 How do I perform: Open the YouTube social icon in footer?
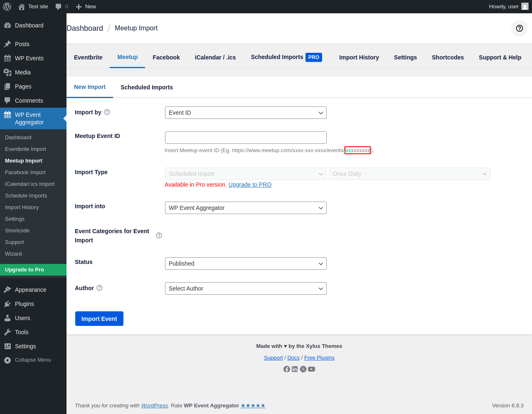click(x=311, y=369)
